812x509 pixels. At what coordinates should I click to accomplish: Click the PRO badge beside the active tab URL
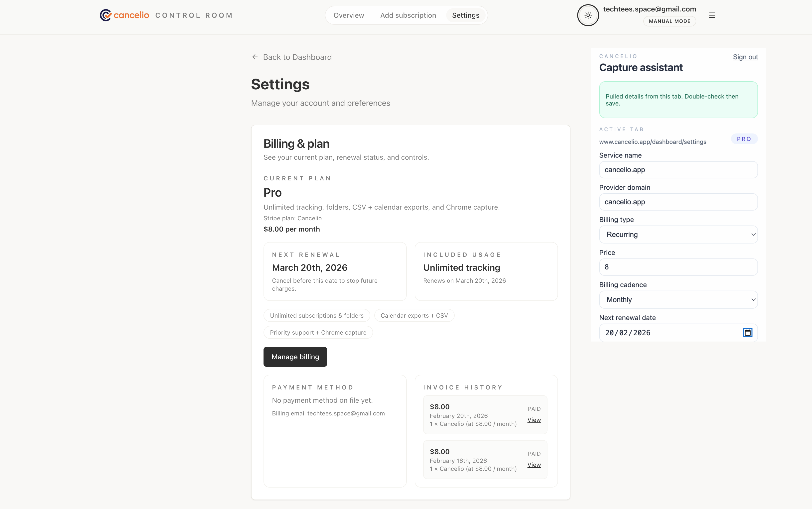click(744, 139)
